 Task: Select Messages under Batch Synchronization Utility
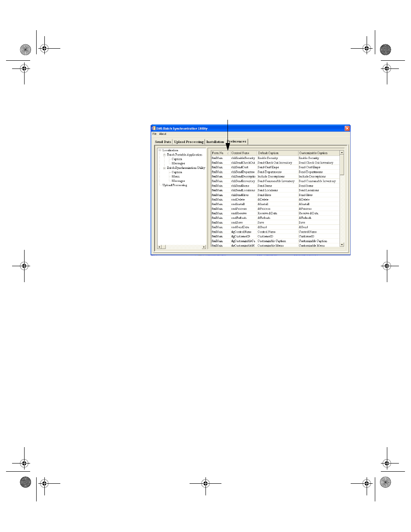[x=178, y=181]
